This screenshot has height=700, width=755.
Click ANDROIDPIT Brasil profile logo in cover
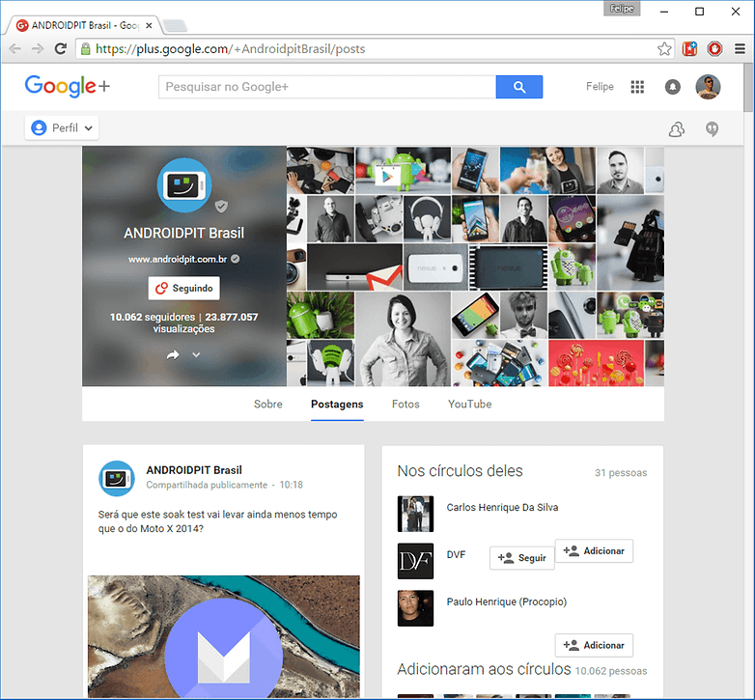click(184, 185)
